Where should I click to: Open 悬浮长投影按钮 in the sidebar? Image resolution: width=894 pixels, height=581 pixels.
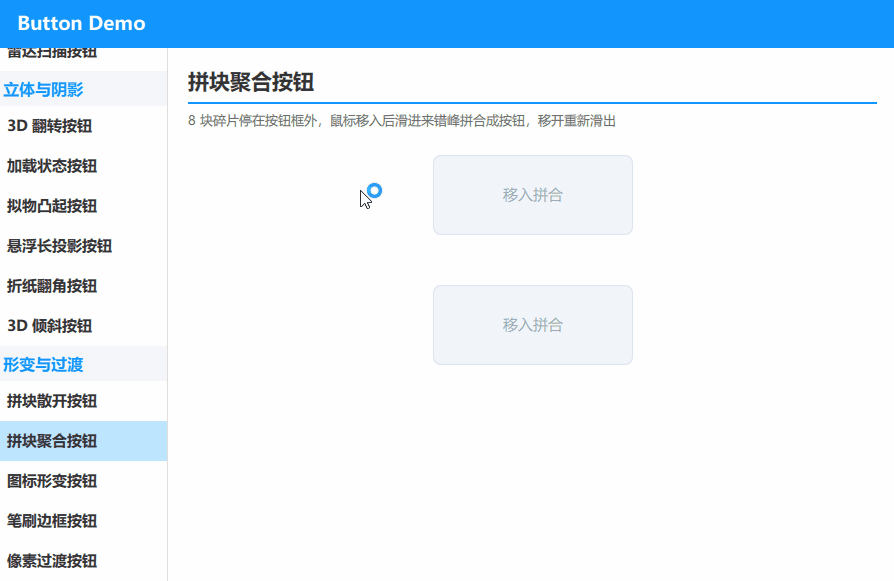pyautogui.click(x=83, y=246)
